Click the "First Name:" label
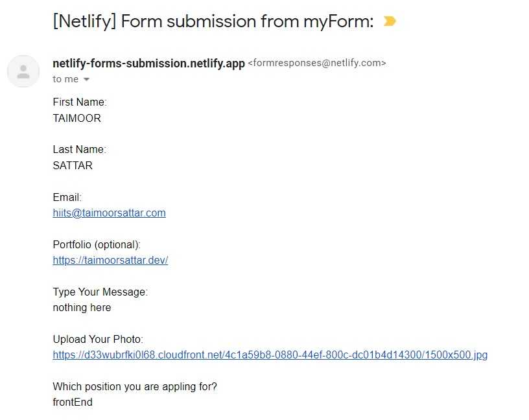 79,102
